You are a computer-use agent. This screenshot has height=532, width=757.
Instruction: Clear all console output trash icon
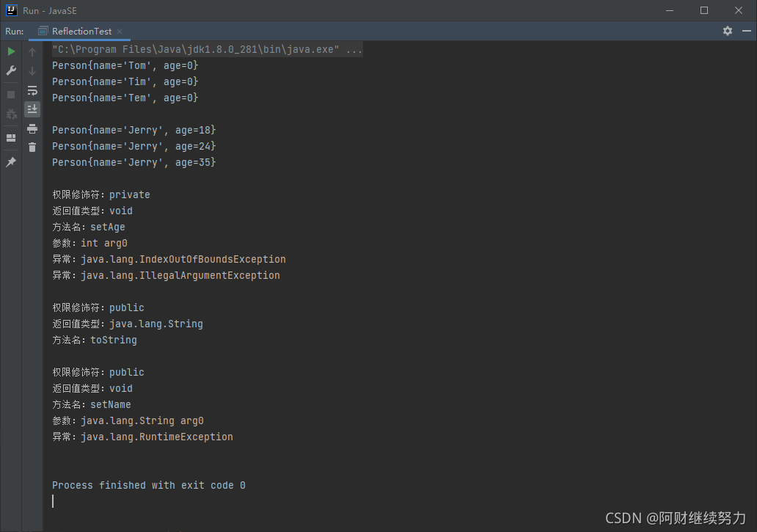tap(32, 147)
